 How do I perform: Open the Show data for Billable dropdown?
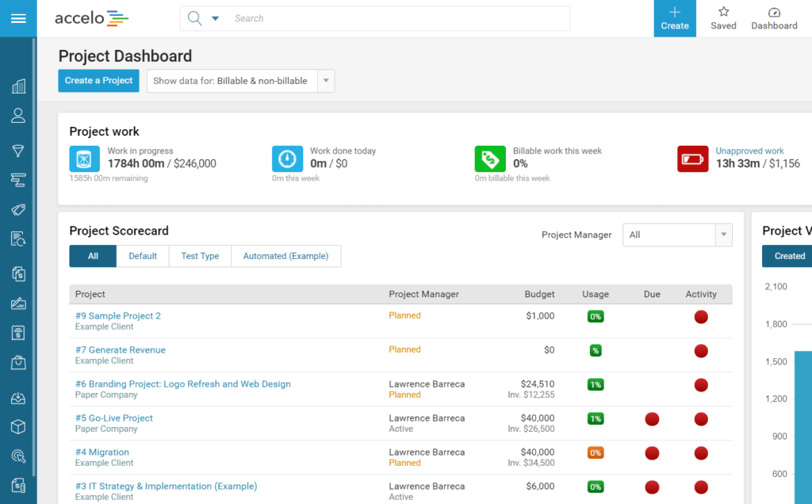coord(240,81)
